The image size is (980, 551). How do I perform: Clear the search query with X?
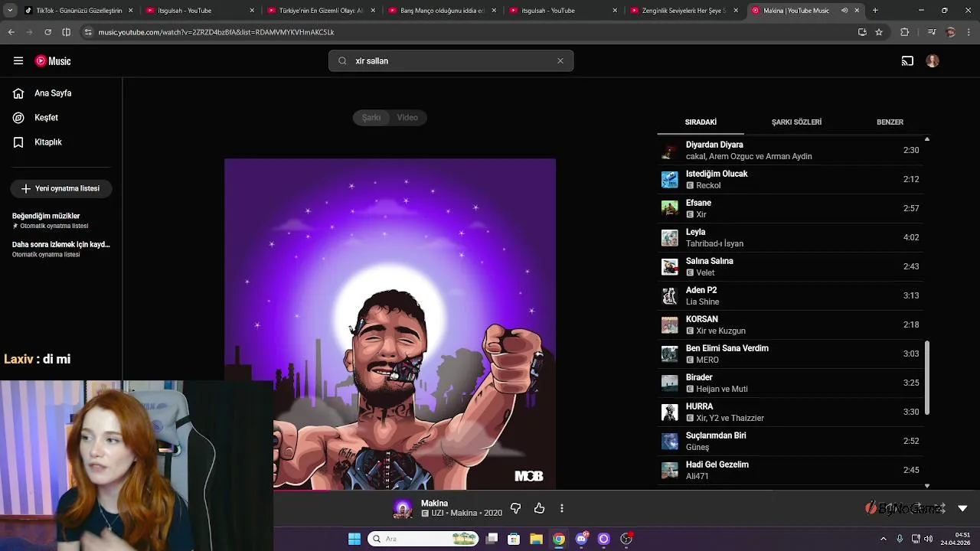560,61
